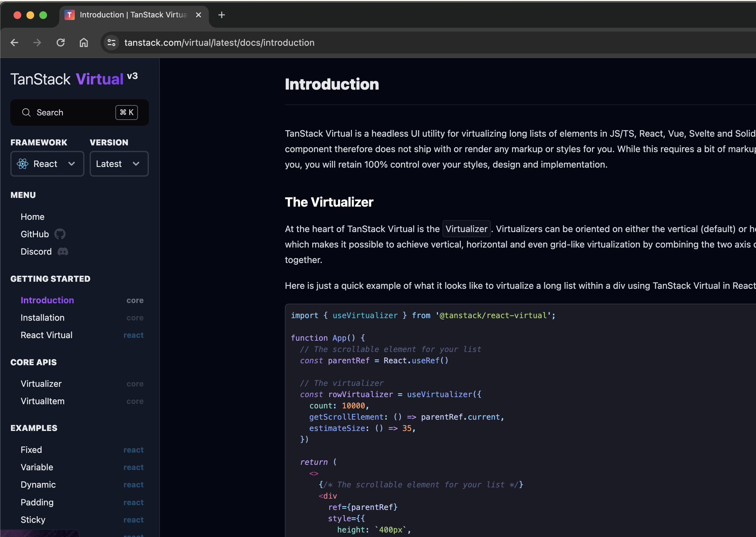Screen dimensions: 756x537
Task: Open the Padding example
Action: click(x=37, y=503)
